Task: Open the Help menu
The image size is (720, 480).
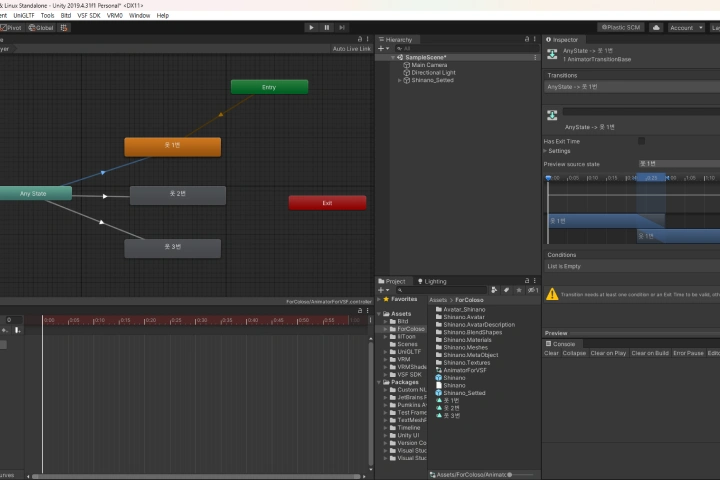Action: click(x=163, y=15)
